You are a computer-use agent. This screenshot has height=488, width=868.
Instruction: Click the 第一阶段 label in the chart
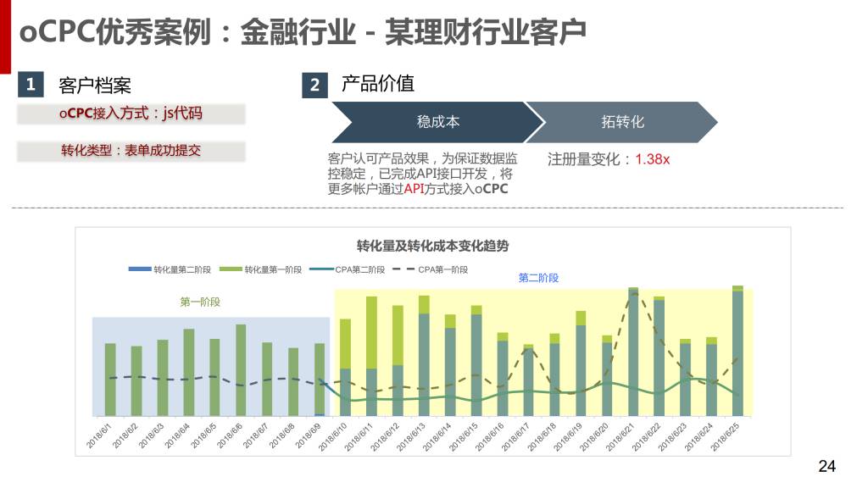click(x=200, y=302)
